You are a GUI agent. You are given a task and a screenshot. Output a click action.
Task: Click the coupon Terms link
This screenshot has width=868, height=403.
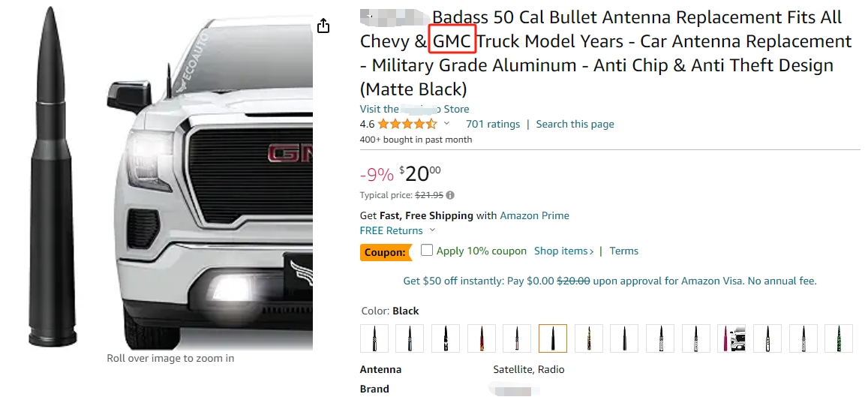click(x=623, y=251)
